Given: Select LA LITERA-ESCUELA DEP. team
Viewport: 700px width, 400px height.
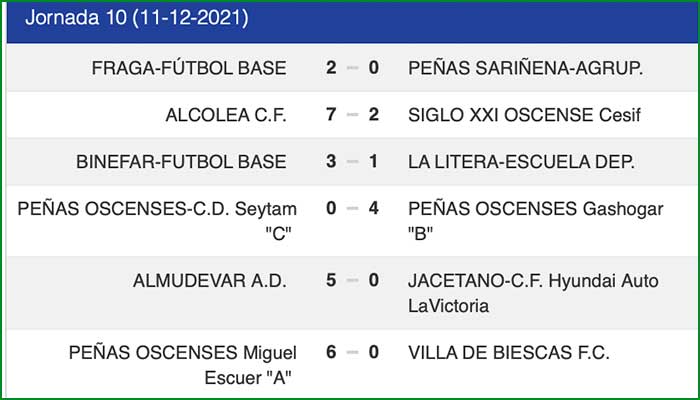Looking at the screenshot, I should pos(522,161).
